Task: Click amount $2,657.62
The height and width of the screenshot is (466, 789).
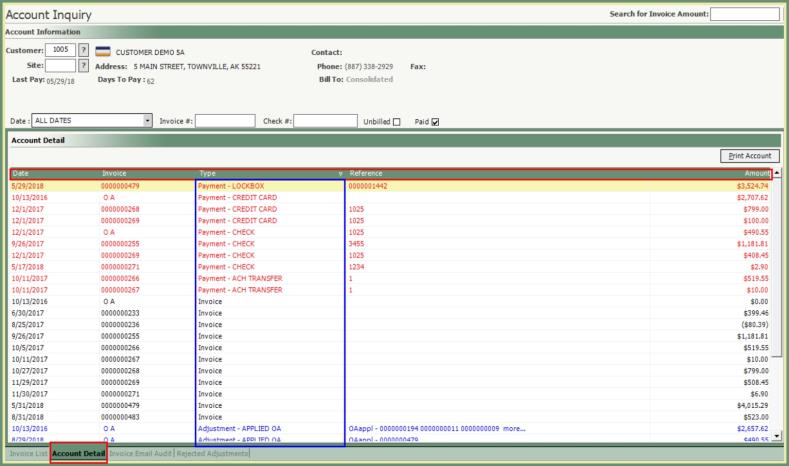Action: pyautogui.click(x=753, y=429)
